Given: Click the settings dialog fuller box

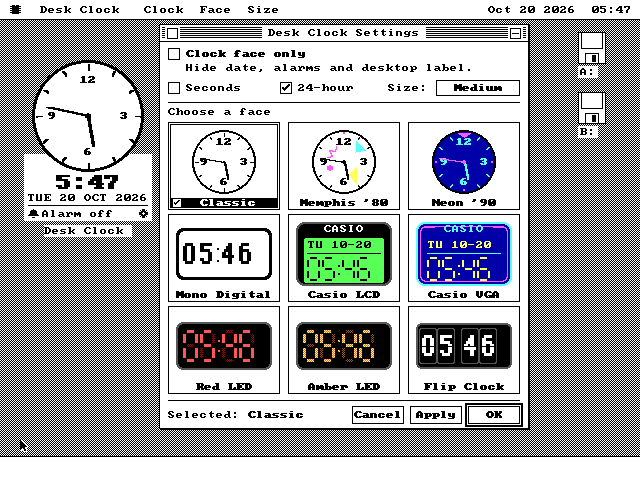Looking at the screenshot, I should pyautogui.click(x=516, y=33).
